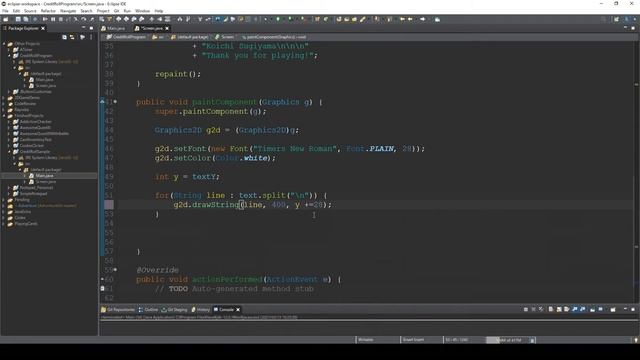Viewport: 640px width, 360px height.
Task: Click the green Run toolbar icon
Action: coord(278,19)
